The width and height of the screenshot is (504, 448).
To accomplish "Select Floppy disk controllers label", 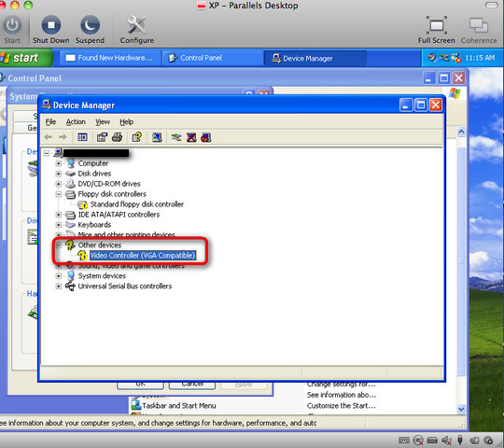I will 112,194.
